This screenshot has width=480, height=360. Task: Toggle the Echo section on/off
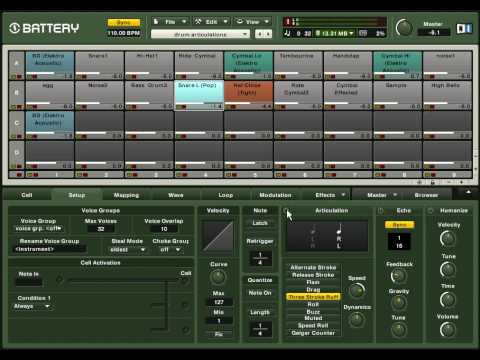tap(381, 210)
